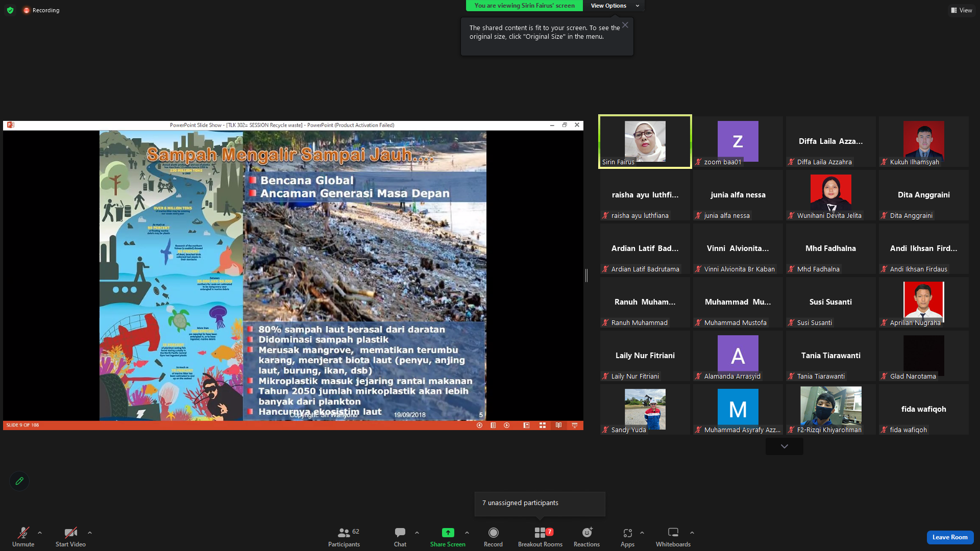980x551 pixels.
Task: Open the View layout menu
Action: point(962,10)
